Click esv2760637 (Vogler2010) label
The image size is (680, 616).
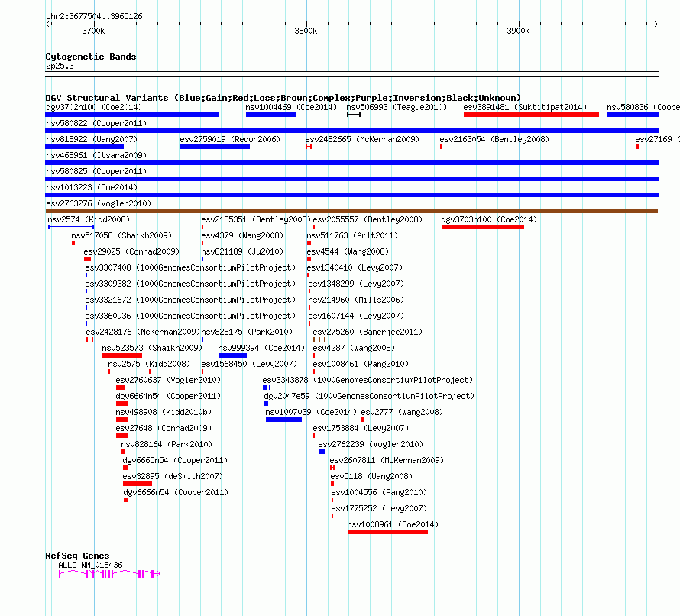[168, 380]
